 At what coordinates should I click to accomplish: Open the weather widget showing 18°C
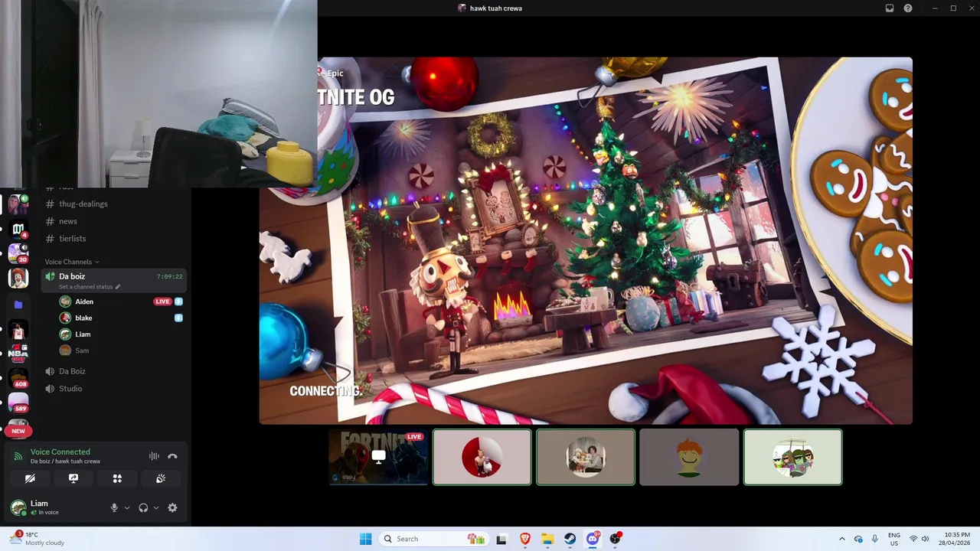click(37, 539)
